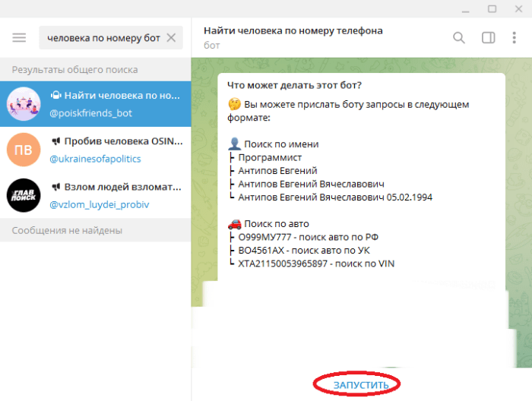Select the @poiskfriends_bot search result
Viewport: 532px width, 401px height.
pyautogui.click(x=95, y=104)
